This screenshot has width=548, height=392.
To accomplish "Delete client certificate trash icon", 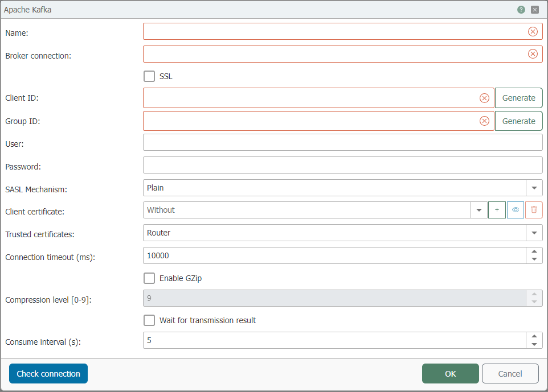I will point(534,210).
